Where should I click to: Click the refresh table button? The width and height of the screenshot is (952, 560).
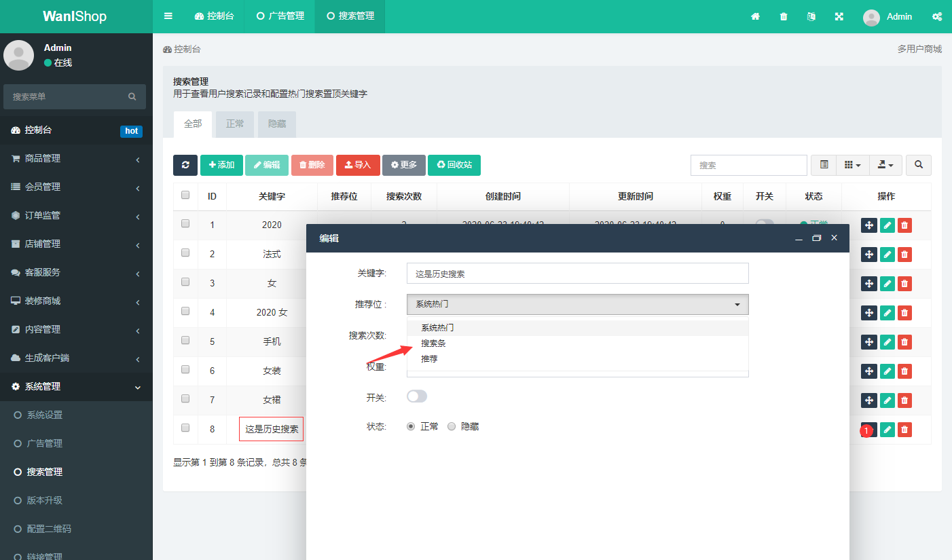coord(185,165)
